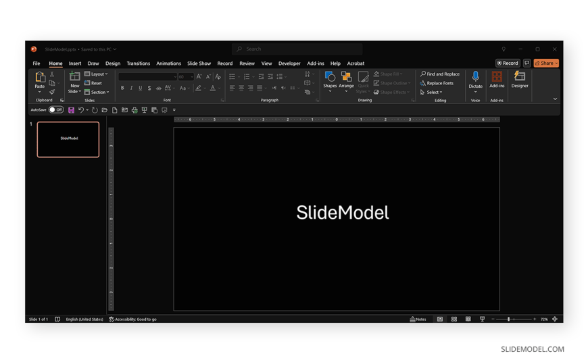
Task: Open Notes pane from status bar
Action: click(x=418, y=319)
